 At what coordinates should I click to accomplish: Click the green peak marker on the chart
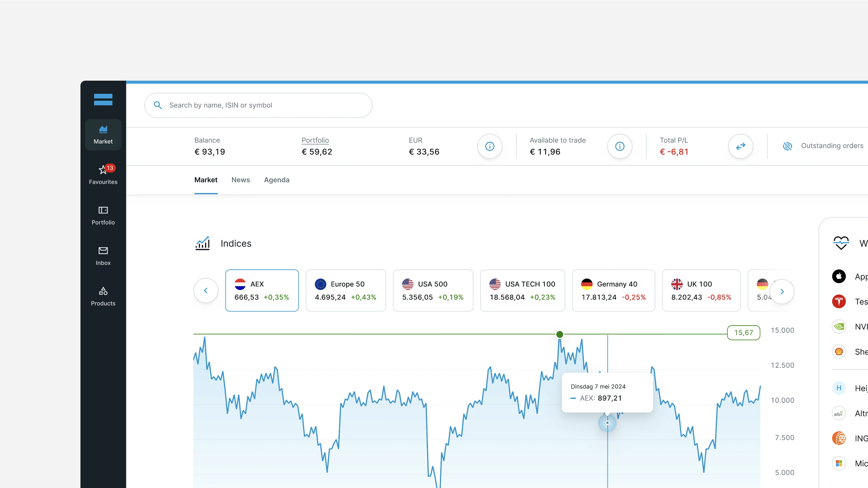coord(560,334)
